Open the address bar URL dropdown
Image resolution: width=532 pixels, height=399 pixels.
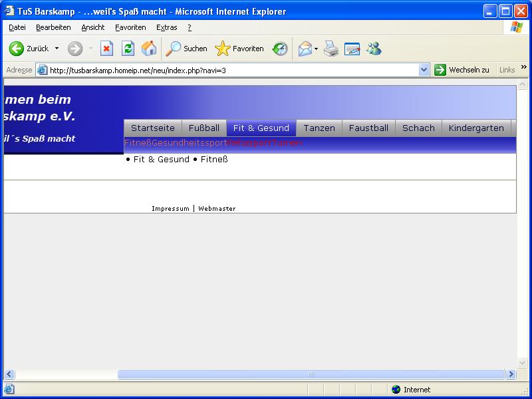424,70
